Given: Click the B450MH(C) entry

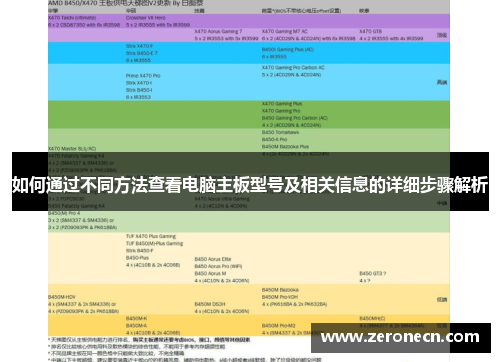Looking at the screenshot, I should pos(372,319).
